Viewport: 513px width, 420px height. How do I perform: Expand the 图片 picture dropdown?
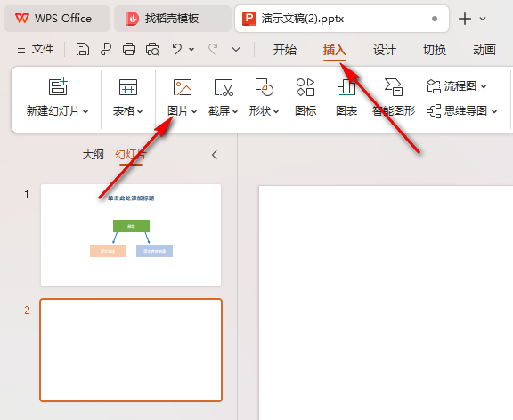[x=194, y=111]
